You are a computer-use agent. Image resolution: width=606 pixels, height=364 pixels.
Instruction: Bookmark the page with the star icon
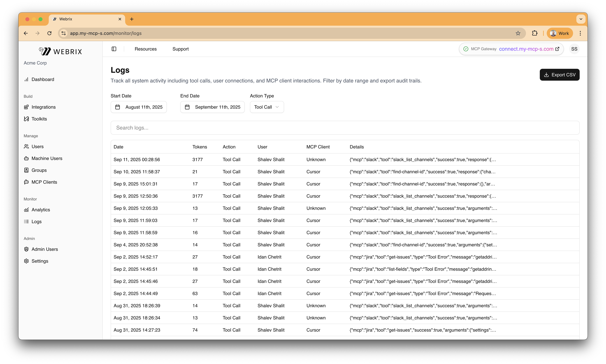pos(518,33)
